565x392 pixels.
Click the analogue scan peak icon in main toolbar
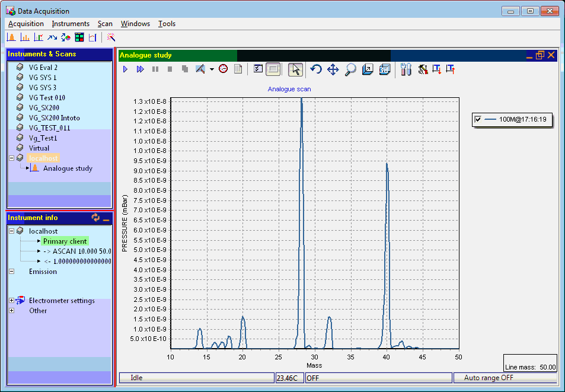11,37
